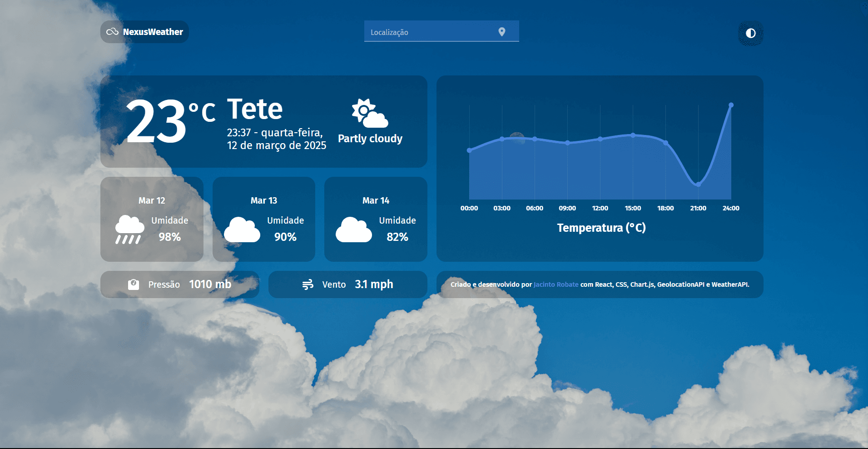Click the Partly cloudy condition text
868x449 pixels.
coord(370,139)
